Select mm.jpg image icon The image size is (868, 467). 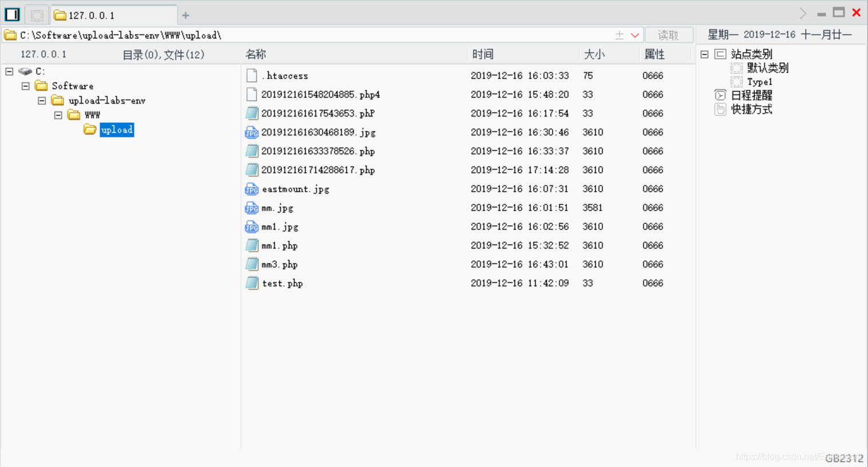point(252,207)
